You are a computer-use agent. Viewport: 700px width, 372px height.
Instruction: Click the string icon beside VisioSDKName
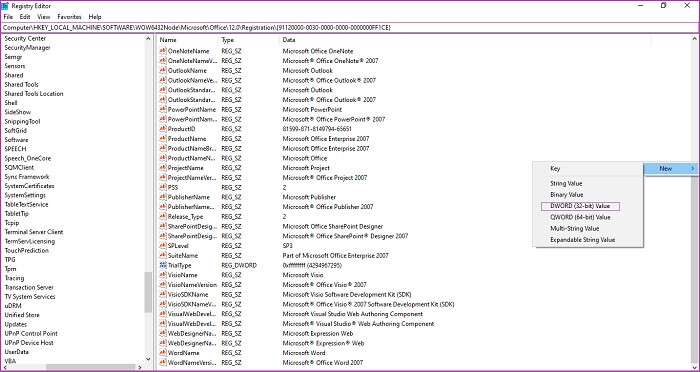point(163,294)
